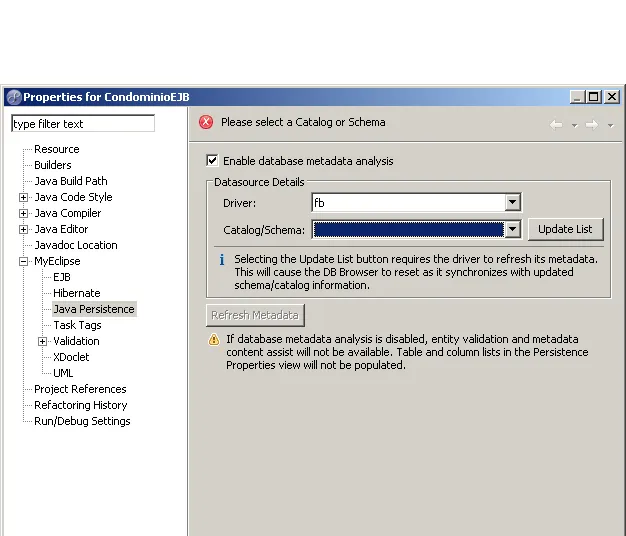Expand the Validation node
The width and height of the screenshot is (626, 536).
click(42, 341)
